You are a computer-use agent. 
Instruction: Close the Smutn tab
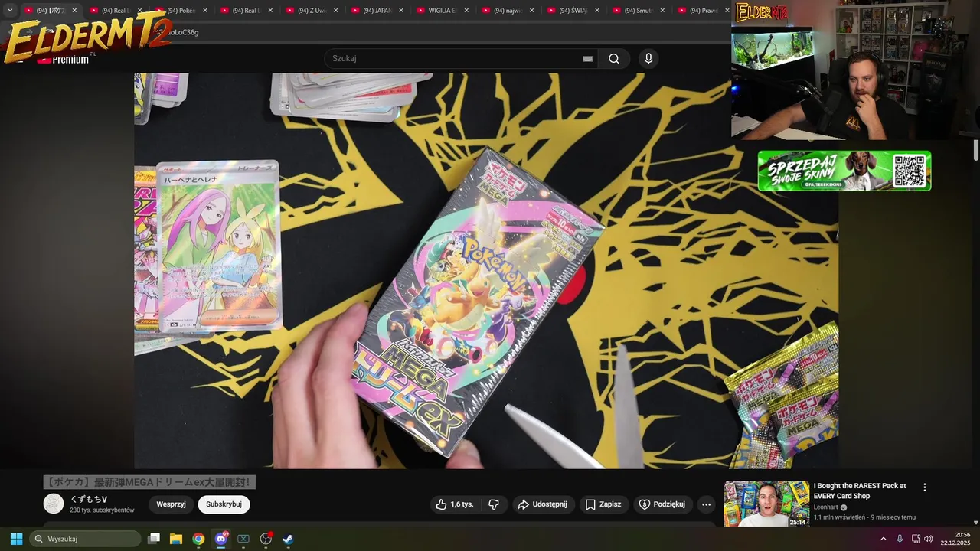662,11
